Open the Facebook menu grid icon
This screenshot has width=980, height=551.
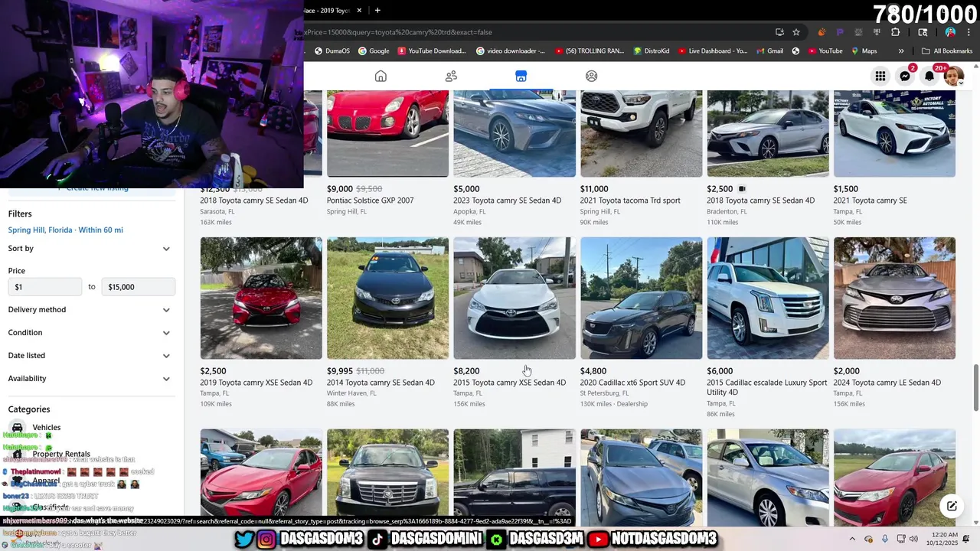[880, 76]
